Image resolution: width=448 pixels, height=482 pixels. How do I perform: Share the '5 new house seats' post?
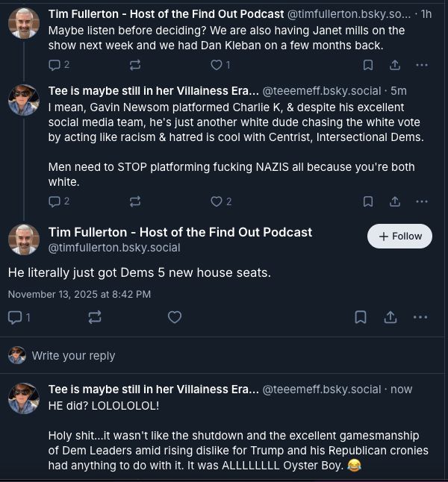point(390,317)
